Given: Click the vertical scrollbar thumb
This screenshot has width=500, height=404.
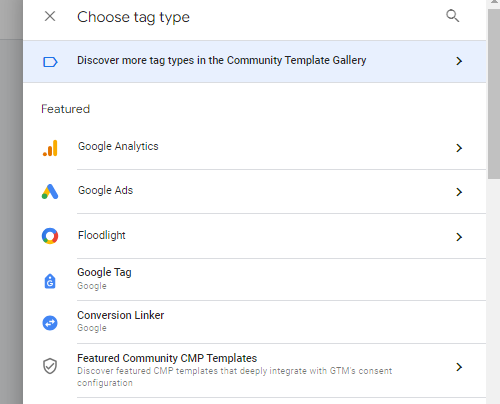Looking at the screenshot, I should [x=494, y=94].
